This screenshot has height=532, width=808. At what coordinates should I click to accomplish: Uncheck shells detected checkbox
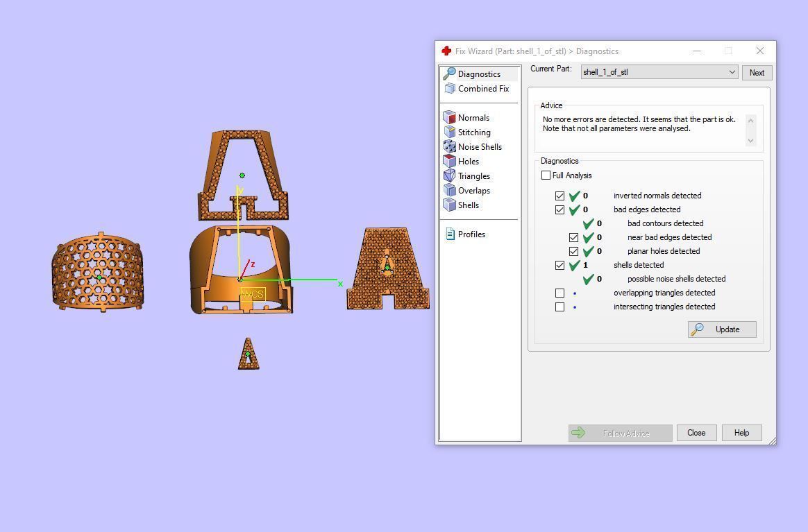pos(559,265)
